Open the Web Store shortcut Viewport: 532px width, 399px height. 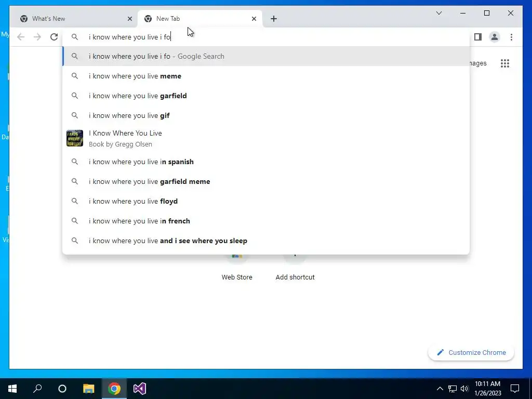[x=237, y=268]
